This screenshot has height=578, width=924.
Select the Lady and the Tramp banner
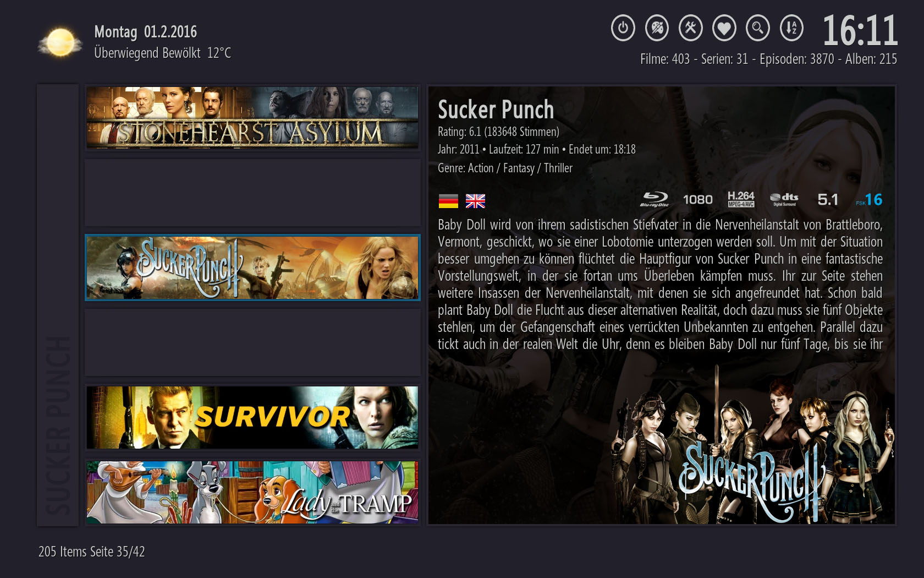pos(252,492)
